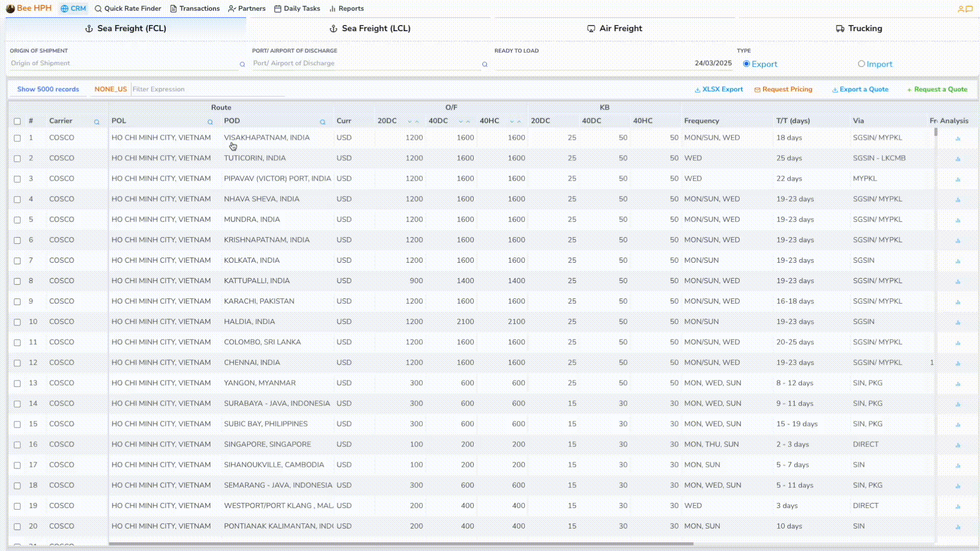Open analysis chart for row 7 Kolkata
The width and height of the screenshot is (980, 551).
pos(958,261)
